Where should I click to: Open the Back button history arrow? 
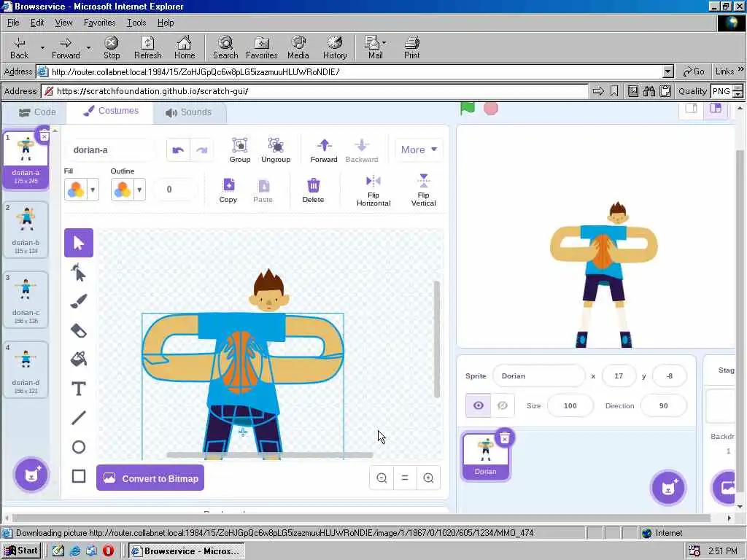pos(42,47)
